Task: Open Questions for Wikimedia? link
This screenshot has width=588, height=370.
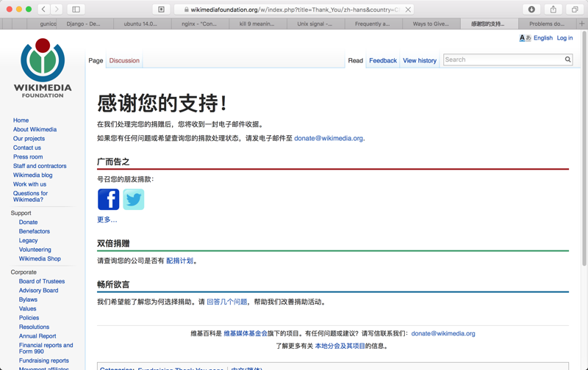Action: coord(30,196)
